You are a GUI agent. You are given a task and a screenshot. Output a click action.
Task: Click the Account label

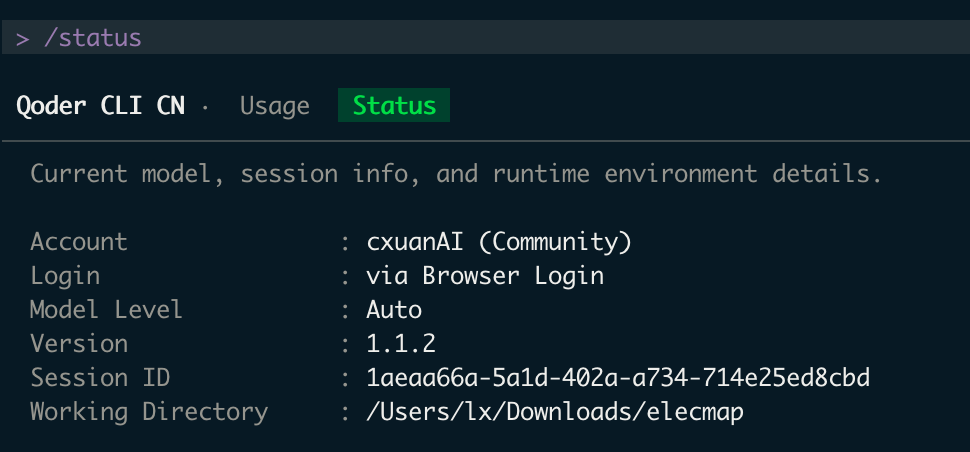click(x=79, y=242)
